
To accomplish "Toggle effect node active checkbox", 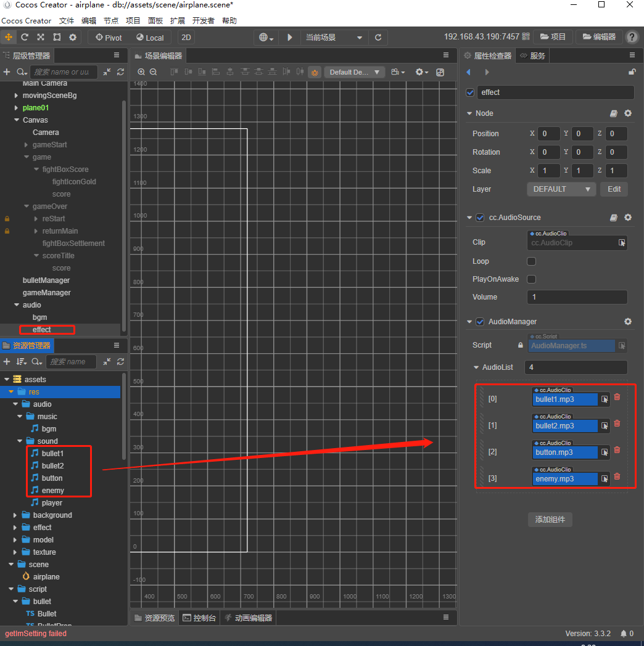I will [x=470, y=92].
